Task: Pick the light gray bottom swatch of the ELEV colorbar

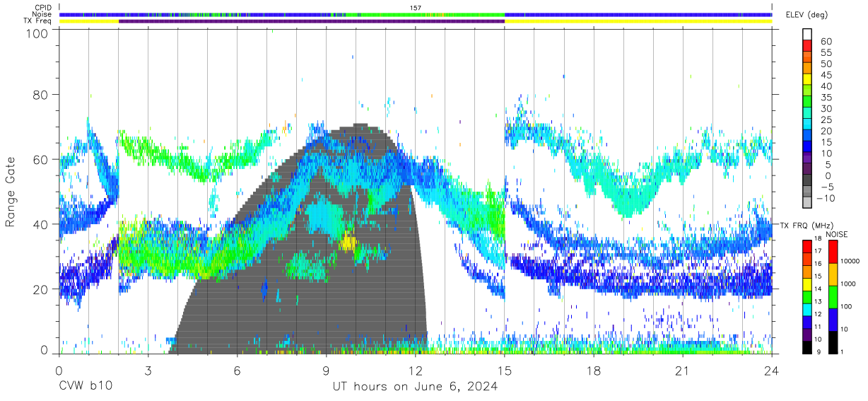Action: point(807,204)
